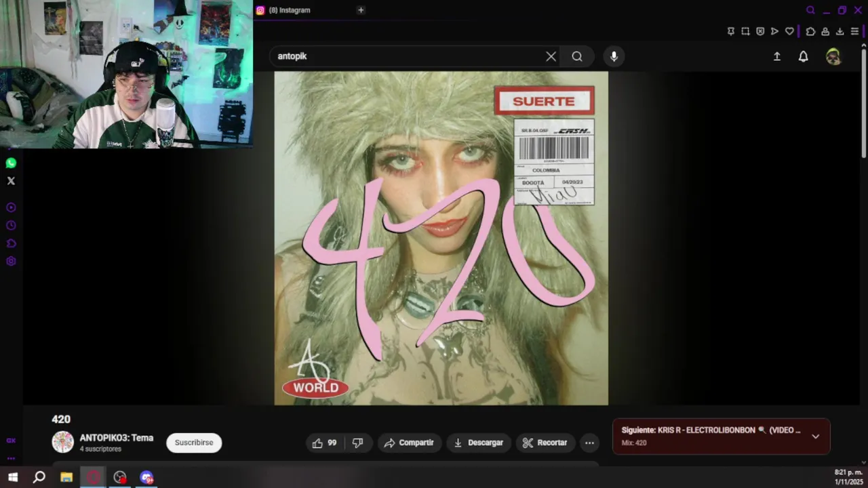This screenshot has width=868, height=488.
Task: Open extensions icon in the sidebar
Action: [11, 243]
